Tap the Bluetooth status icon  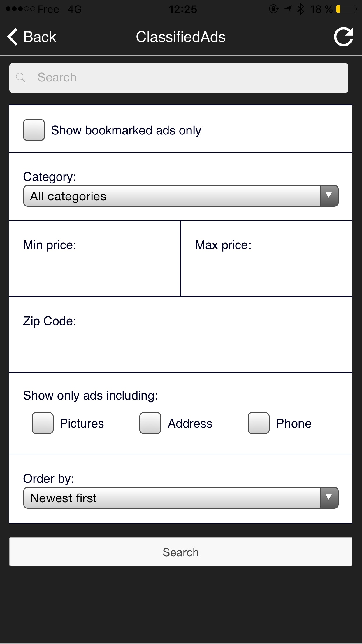(301, 9)
